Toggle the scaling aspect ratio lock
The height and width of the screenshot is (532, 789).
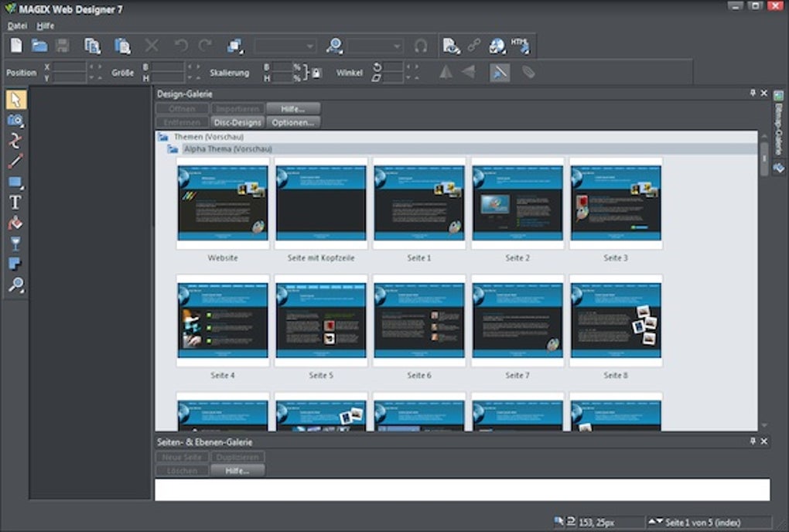[x=316, y=73]
